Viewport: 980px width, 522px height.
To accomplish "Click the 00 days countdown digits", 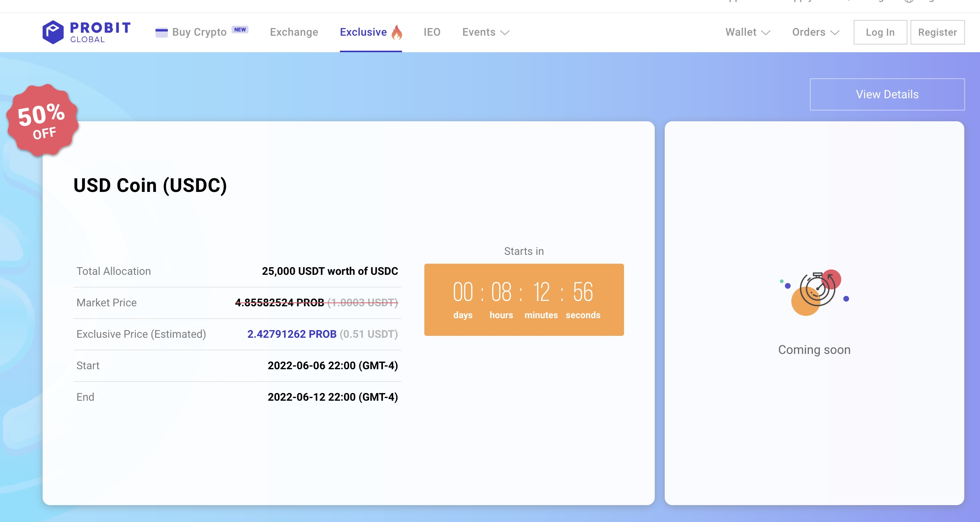I will [463, 292].
